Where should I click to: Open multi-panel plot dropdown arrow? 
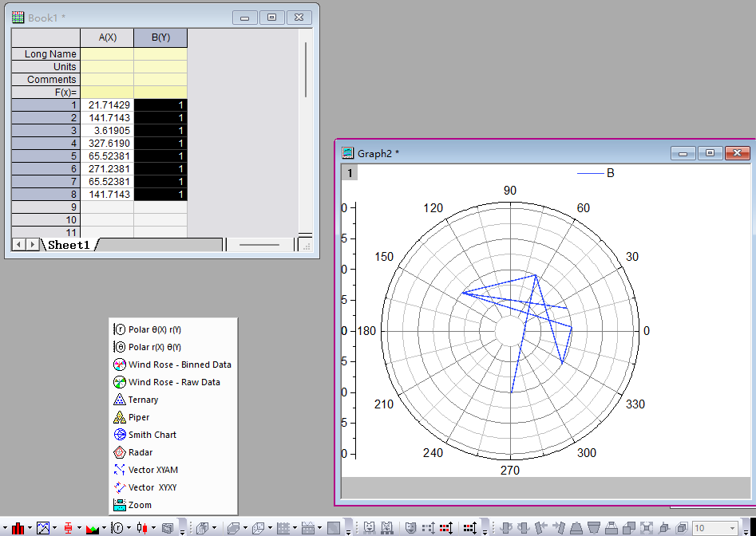[x=54, y=528]
